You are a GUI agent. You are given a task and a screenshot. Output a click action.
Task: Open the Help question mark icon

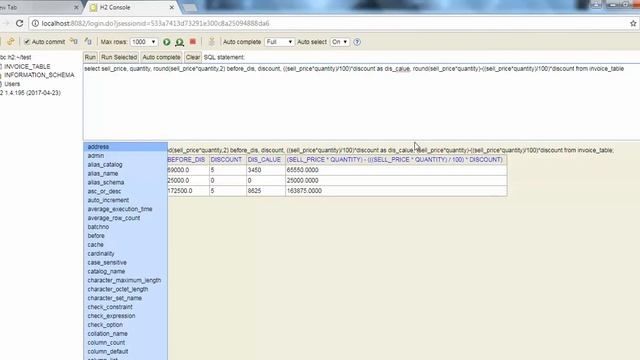[x=357, y=42]
